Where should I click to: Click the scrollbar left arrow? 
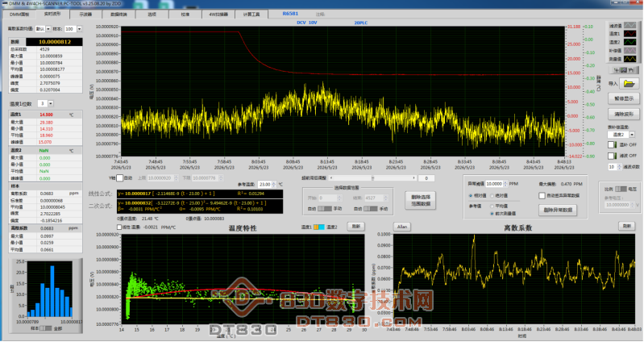(331, 178)
